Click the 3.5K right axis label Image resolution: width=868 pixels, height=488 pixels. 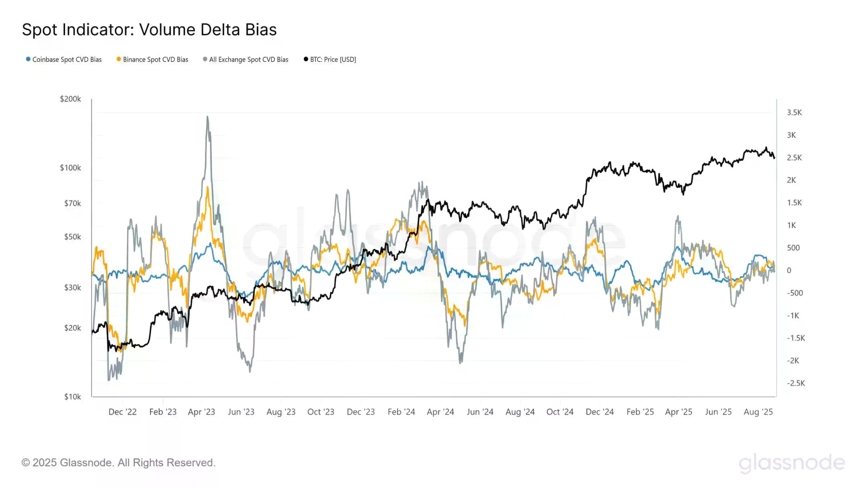coord(794,112)
